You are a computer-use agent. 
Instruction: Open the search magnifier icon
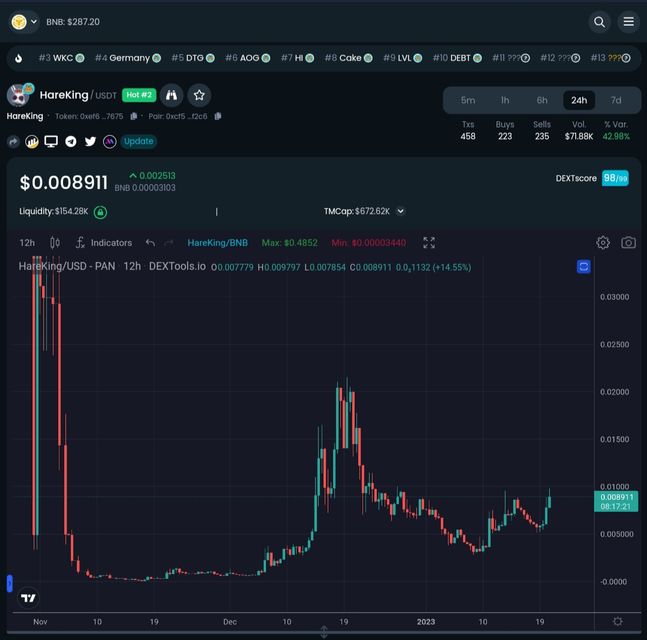[599, 22]
